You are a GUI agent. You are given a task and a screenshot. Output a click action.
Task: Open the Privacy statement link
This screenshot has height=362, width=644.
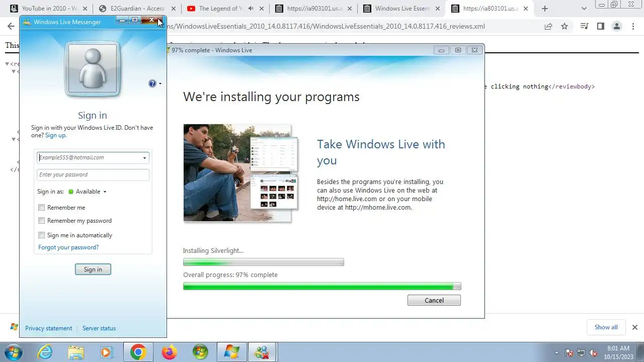click(48, 328)
